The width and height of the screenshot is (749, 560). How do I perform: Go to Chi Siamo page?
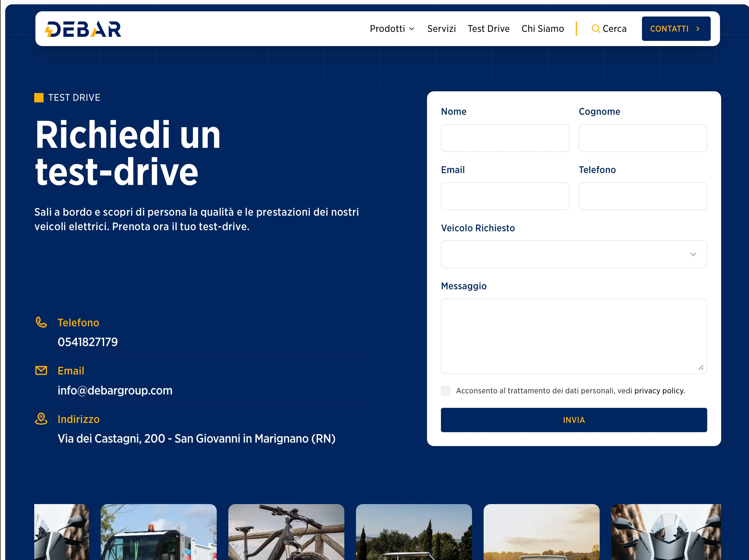click(x=542, y=29)
